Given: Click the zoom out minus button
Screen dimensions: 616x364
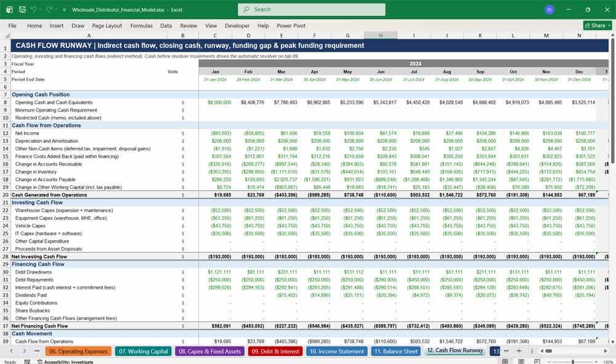Looking at the screenshot, I should coord(549,362).
